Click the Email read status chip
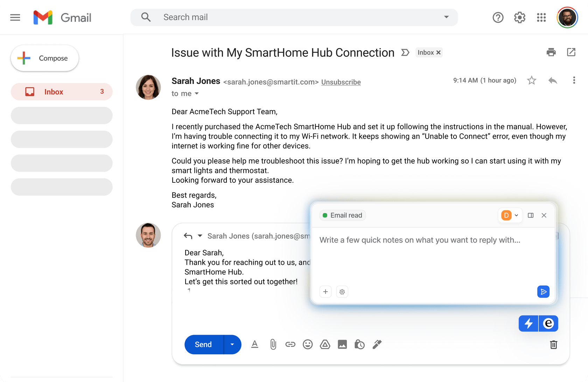The height and width of the screenshot is (382, 588). 343,215
